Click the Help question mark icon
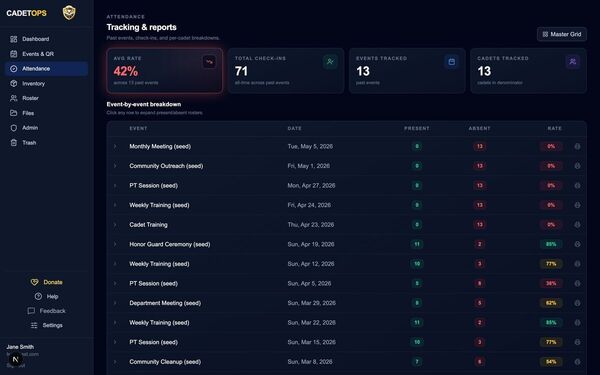Image resolution: width=600 pixels, height=375 pixels. [x=38, y=296]
